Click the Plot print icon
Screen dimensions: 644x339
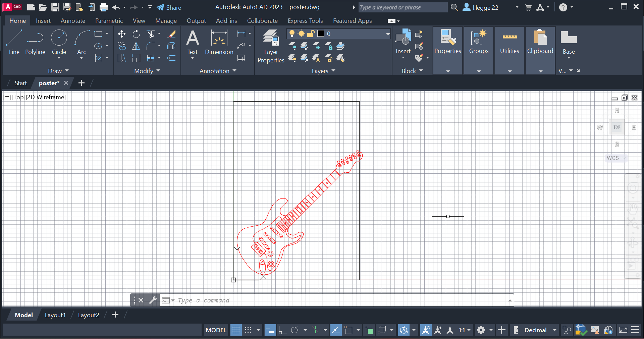[x=104, y=7]
